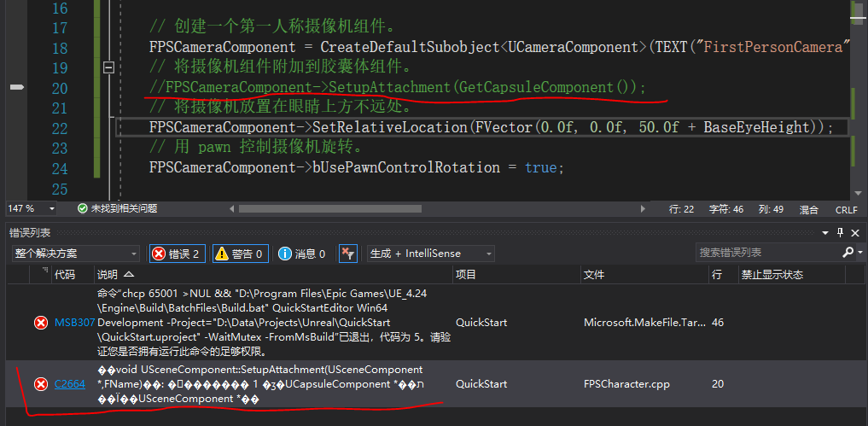Click the CRLF line ending indicator
868x426 pixels.
(847, 209)
